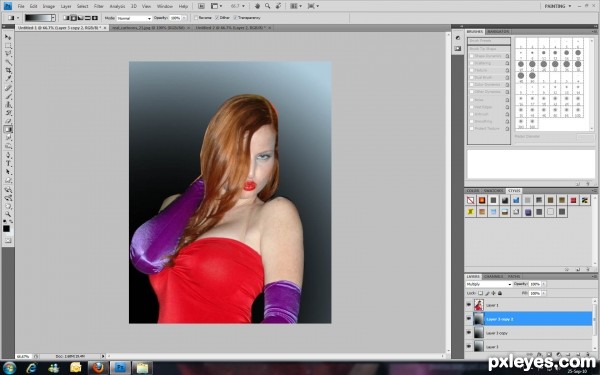Image resolution: width=600 pixels, height=375 pixels.
Task: Select the Type tool
Action: pyautogui.click(x=8, y=163)
